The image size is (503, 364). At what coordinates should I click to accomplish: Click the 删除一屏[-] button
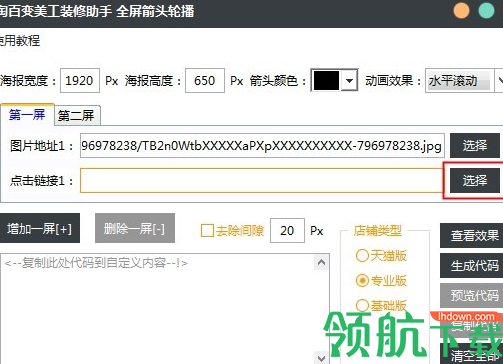(135, 228)
